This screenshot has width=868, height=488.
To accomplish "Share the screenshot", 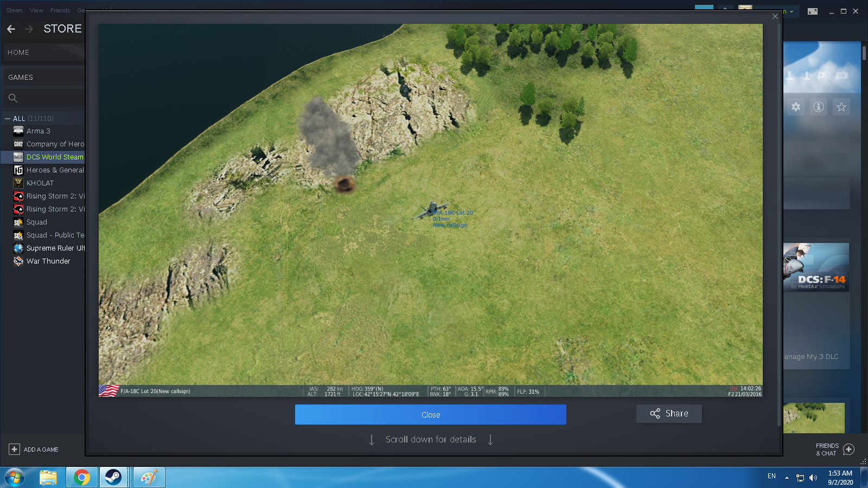I will (x=669, y=414).
